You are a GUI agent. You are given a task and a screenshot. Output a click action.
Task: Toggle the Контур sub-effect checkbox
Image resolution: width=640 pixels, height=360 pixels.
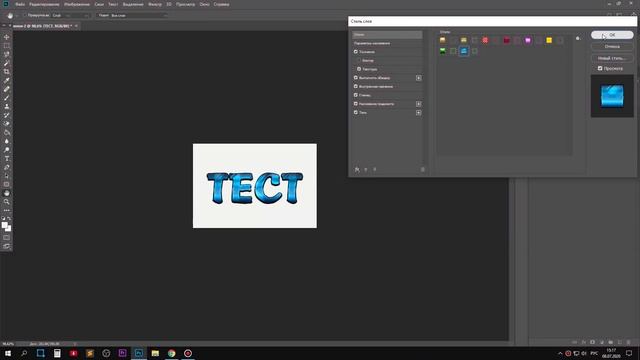(359, 60)
